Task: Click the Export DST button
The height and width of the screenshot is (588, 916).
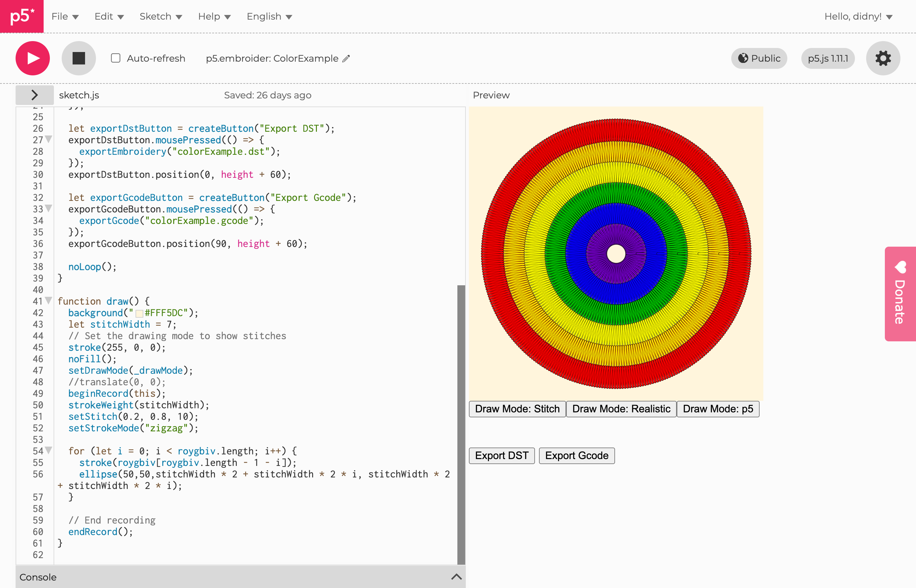Action: pyautogui.click(x=501, y=456)
